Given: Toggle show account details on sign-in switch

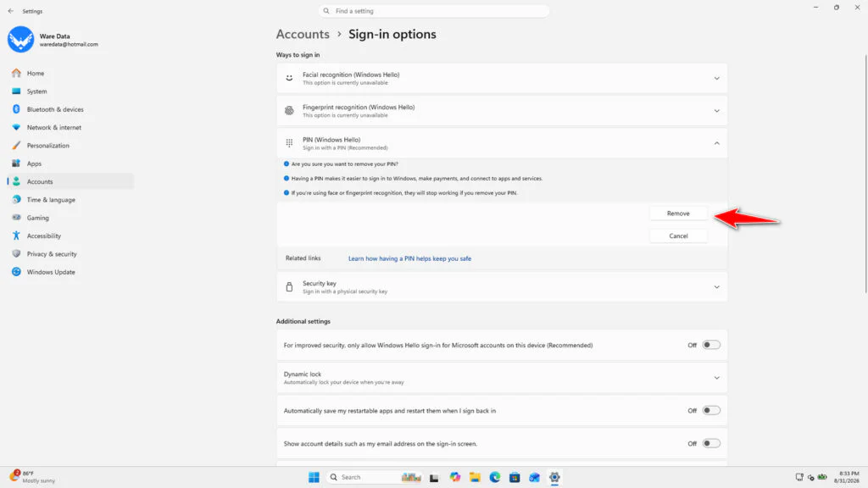Looking at the screenshot, I should click(x=711, y=443).
